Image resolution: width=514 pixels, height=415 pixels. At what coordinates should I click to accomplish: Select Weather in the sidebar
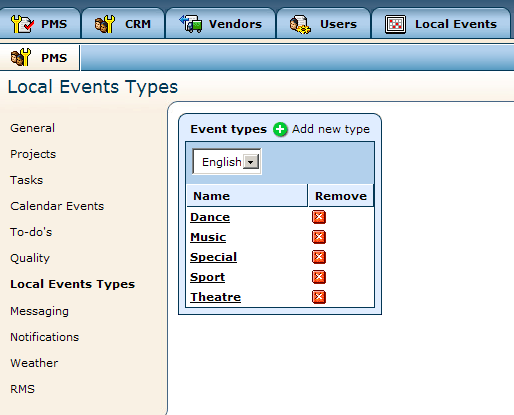coord(34,363)
